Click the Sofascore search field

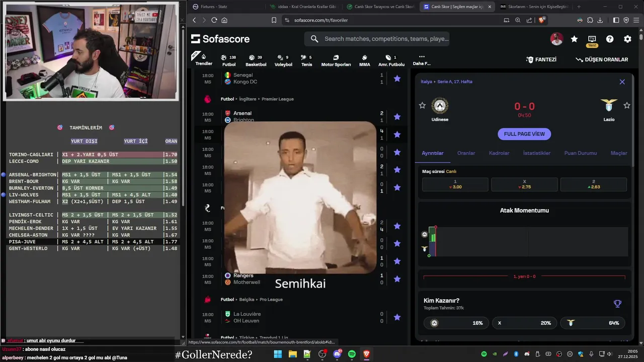tap(377, 39)
